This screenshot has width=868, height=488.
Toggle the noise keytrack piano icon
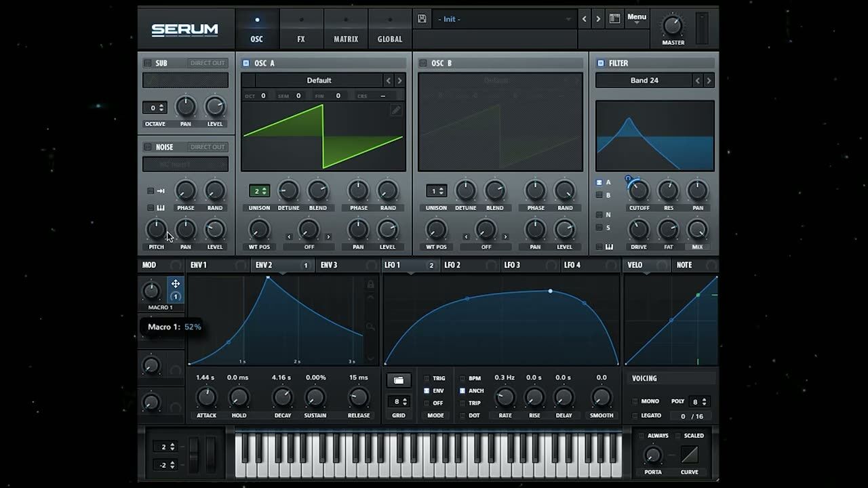(161, 207)
